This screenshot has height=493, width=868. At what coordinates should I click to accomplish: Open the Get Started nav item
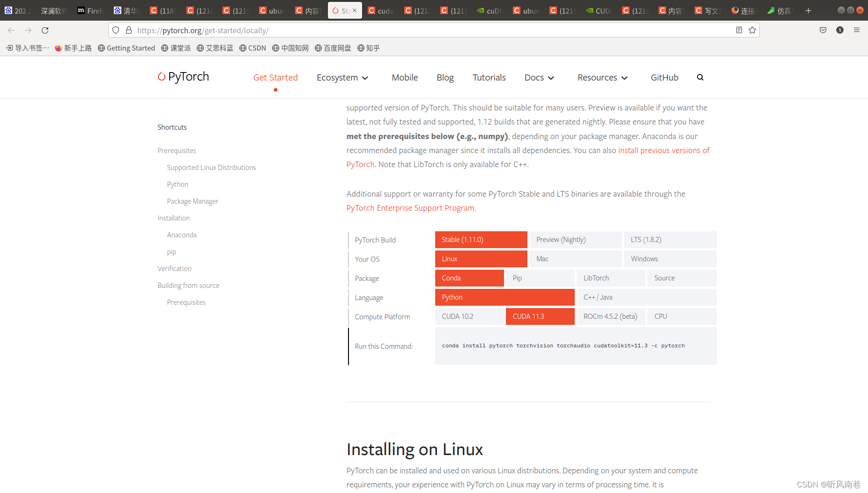[275, 78]
